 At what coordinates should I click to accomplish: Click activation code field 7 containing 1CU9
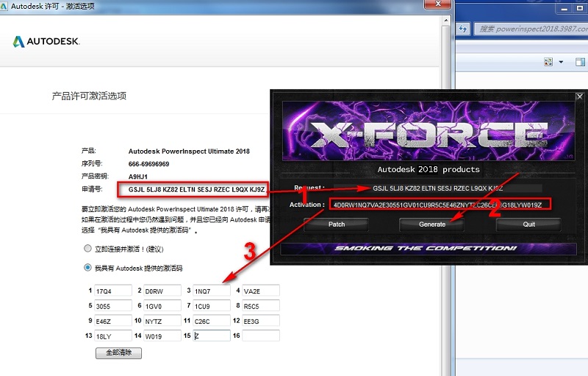pos(212,306)
